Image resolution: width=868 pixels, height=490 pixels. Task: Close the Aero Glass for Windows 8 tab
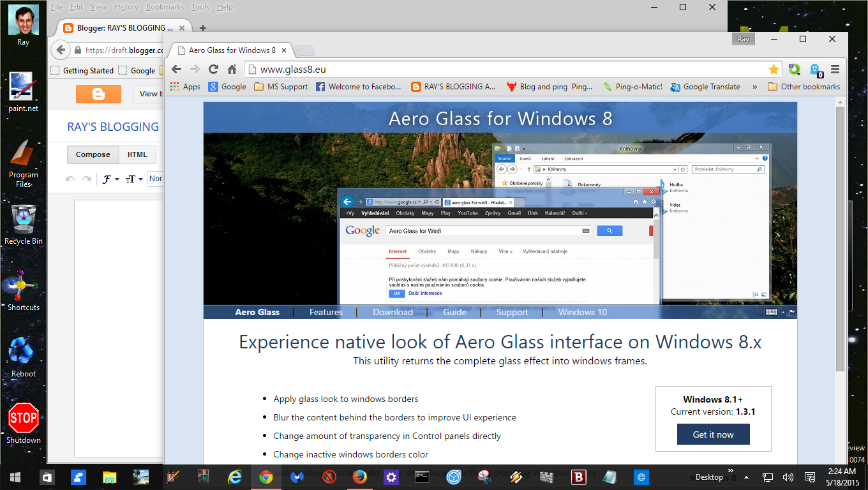[284, 50]
